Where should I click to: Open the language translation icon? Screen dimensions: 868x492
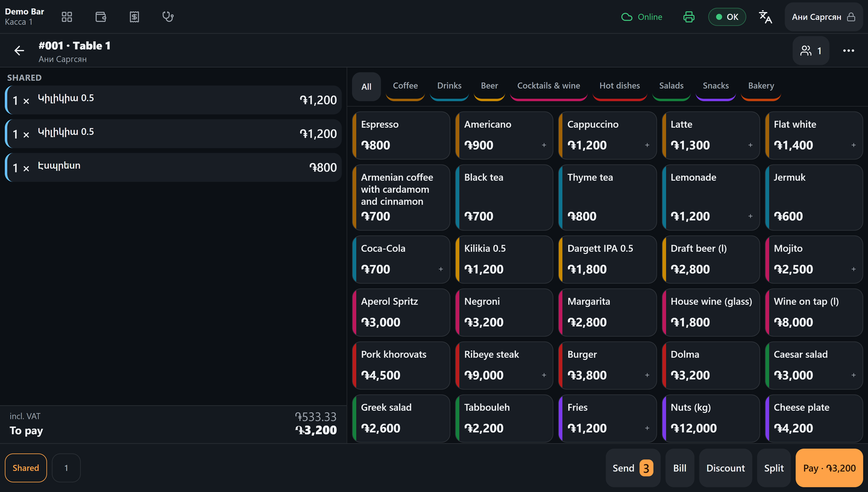pyautogui.click(x=766, y=17)
